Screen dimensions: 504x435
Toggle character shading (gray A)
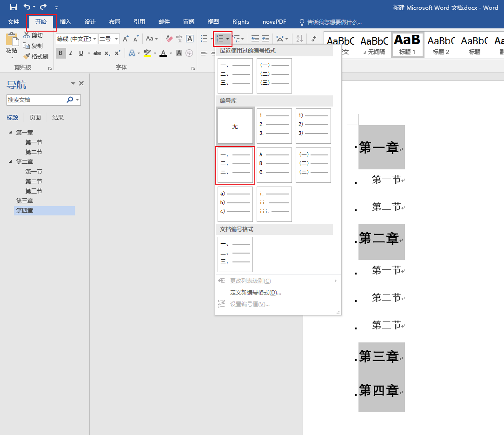179,53
